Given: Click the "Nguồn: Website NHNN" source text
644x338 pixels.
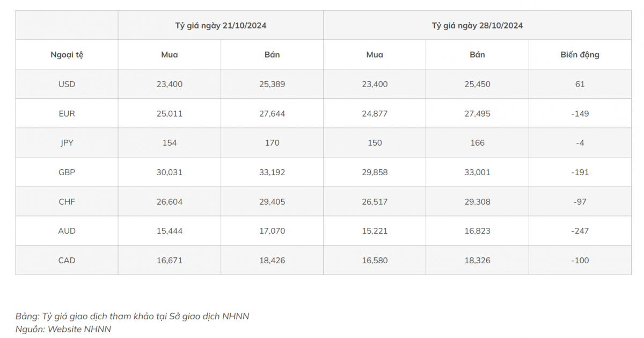Looking at the screenshot, I should click(x=63, y=329).
